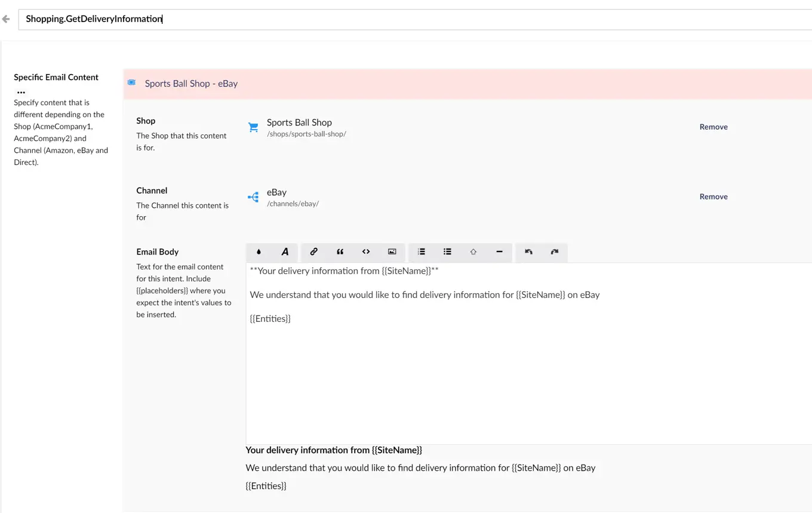Undo the last edit in Email Body
This screenshot has height=513, width=812.
coord(528,252)
